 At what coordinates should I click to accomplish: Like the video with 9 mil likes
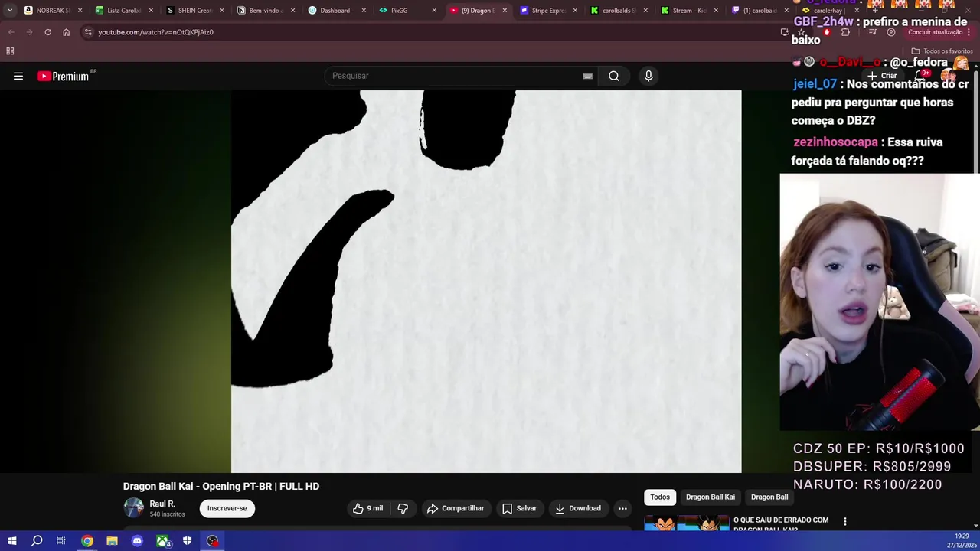[x=367, y=508]
